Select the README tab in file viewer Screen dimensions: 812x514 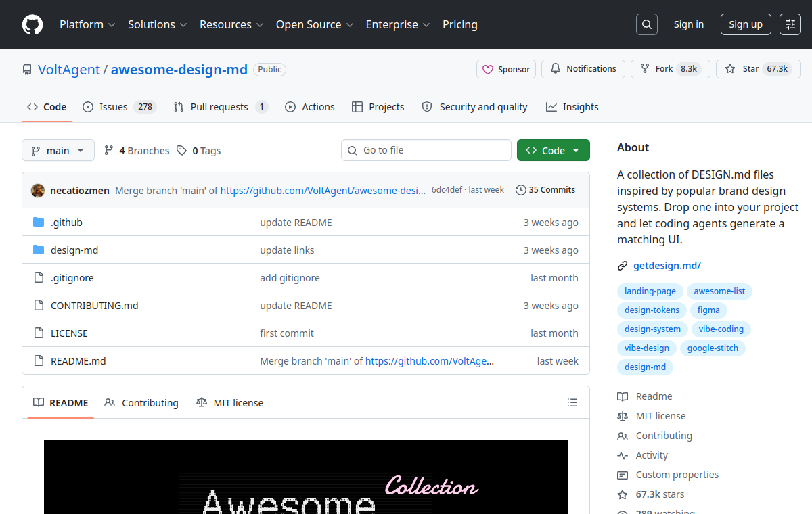click(x=61, y=403)
